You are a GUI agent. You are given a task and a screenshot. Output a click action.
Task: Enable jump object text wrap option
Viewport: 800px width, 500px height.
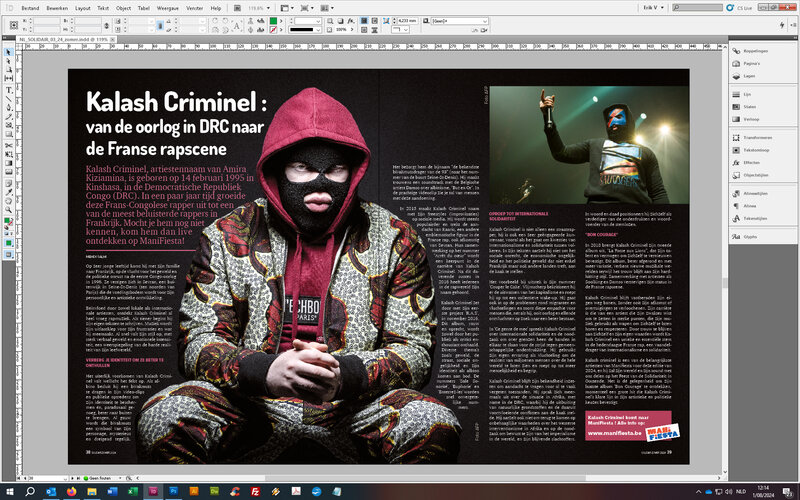click(x=374, y=30)
